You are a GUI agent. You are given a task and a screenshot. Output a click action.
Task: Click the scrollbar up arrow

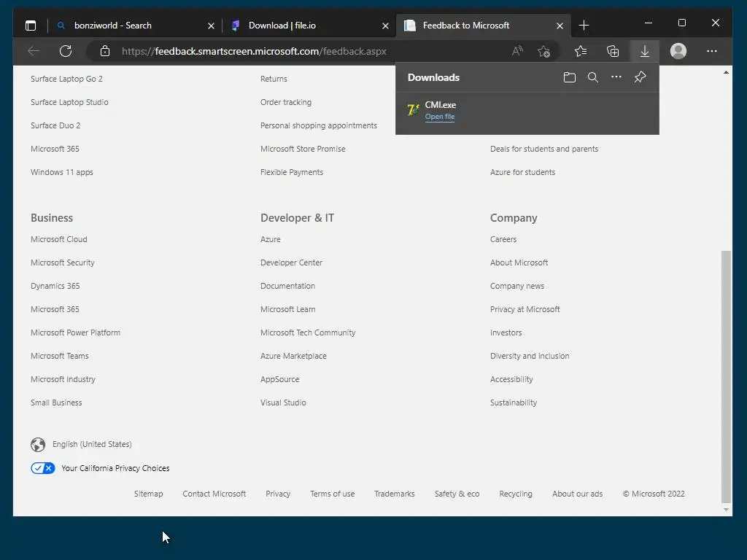pyautogui.click(x=726, y=73)
